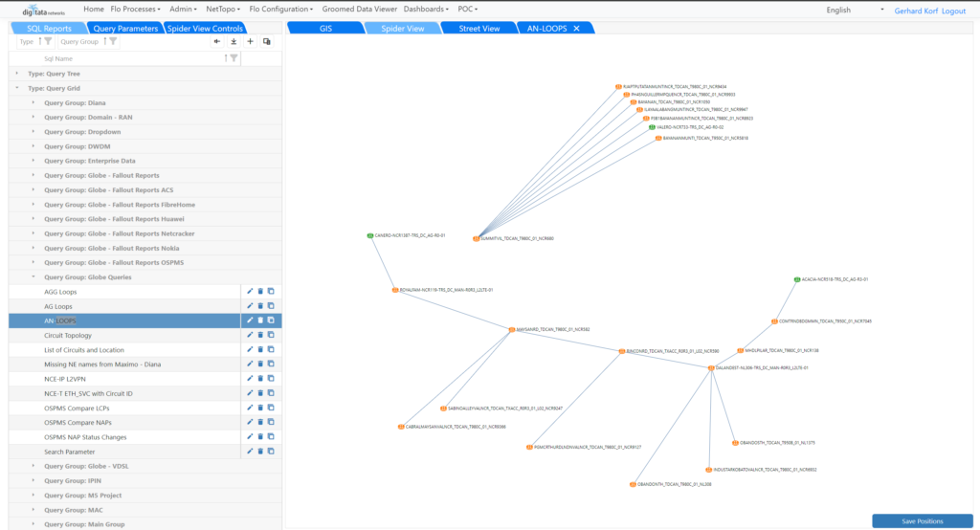Expand Query Group: MAC

(x=33, y=509)
